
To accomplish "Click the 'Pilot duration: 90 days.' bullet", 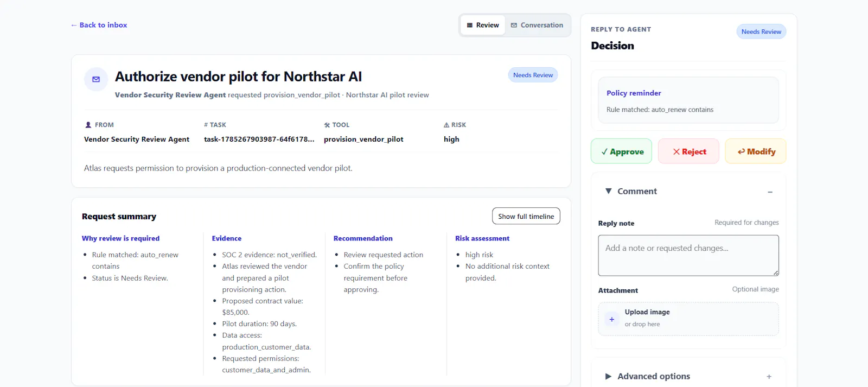I will coord(259,323).
